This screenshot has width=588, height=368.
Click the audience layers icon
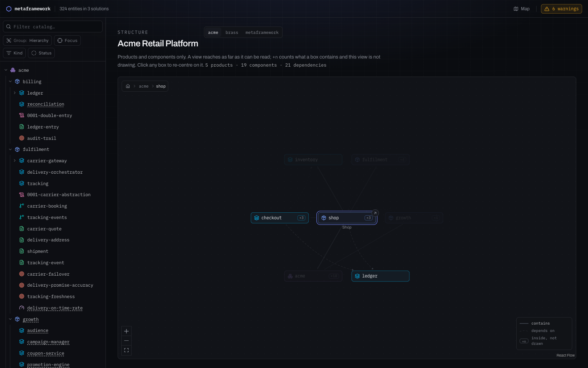22,330
